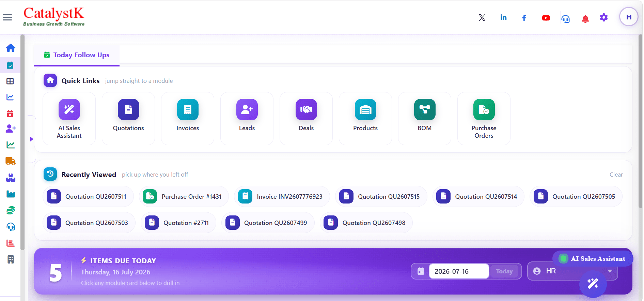
Task: Open the purple settings gear
Action: pos(604,17)
